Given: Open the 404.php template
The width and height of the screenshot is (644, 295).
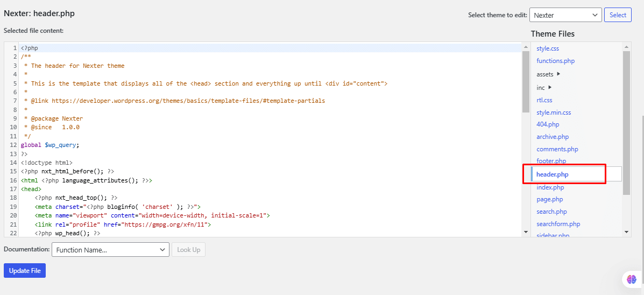Looking at the screenshot, I should [548, 124].
